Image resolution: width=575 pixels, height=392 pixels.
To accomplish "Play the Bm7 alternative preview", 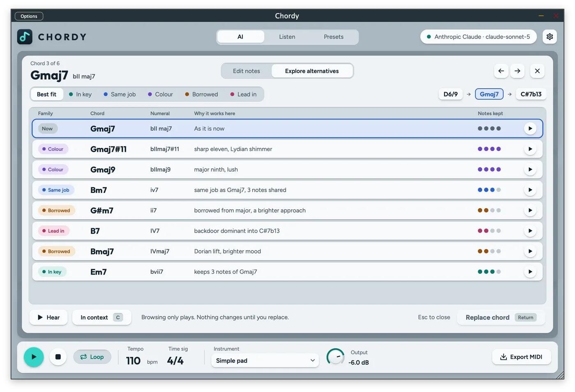I will (x=530, y=190).
